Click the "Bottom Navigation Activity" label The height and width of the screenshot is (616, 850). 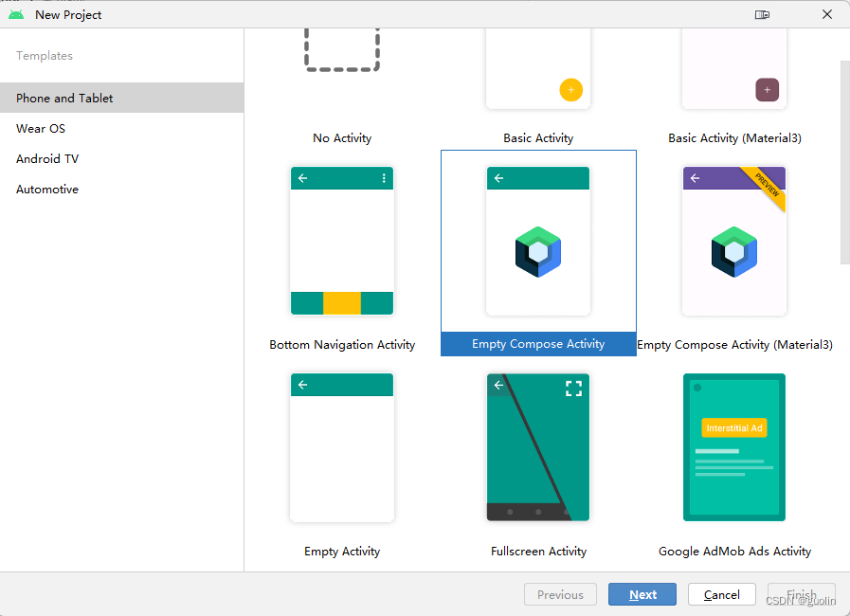[x=342, y=345]
